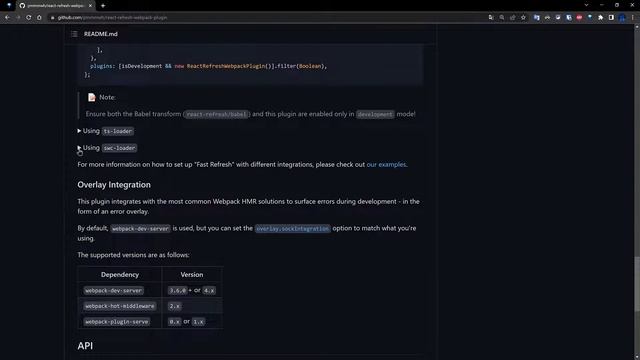Open the browser home page
Viewport: 640px width, 360px height.
[x=39, y=18]
